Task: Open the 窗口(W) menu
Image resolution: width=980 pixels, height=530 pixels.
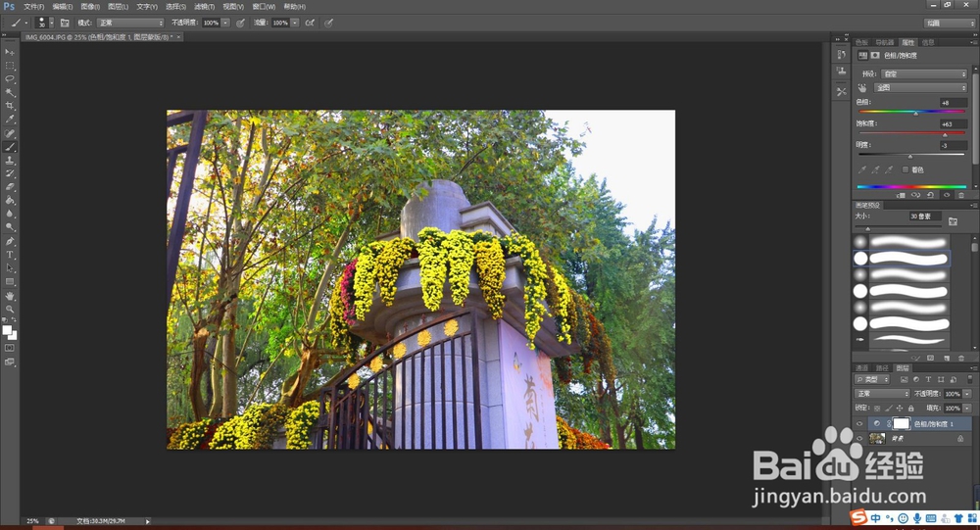Action: point(263,6)
